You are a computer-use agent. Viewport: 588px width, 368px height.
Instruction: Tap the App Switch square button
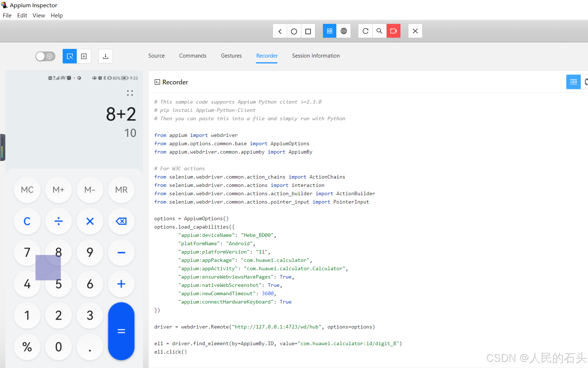point(308,31)
